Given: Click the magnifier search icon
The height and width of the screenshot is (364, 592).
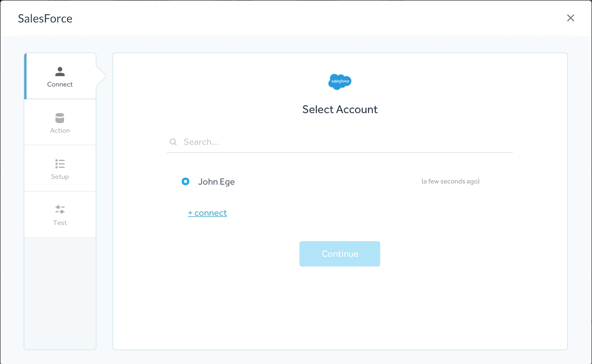Looking at the screenshot, I should tap(173, 142).
